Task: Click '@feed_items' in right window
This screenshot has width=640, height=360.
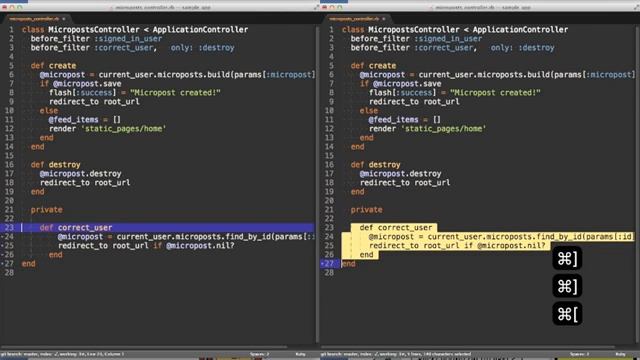Action: point(393,120)
